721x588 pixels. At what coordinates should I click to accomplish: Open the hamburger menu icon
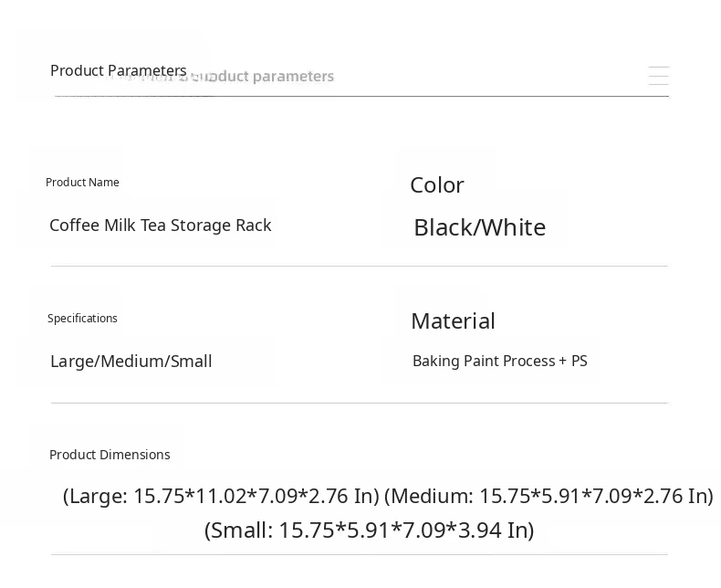658,76
